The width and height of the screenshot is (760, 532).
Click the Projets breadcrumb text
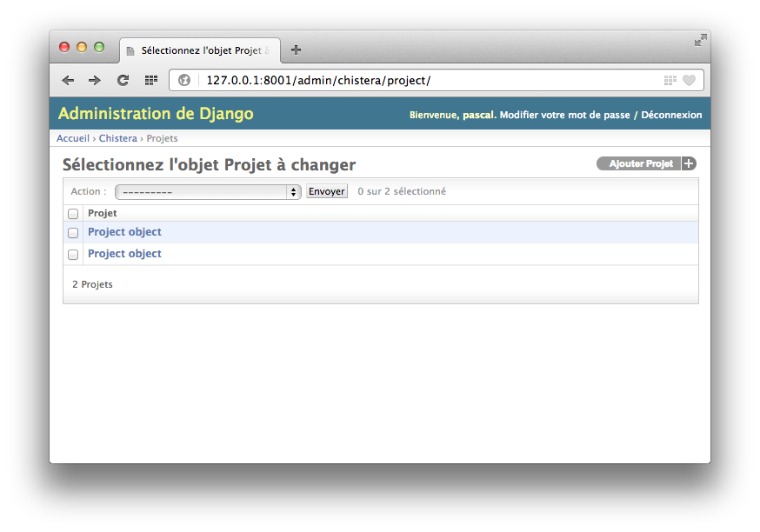(162, 138)
